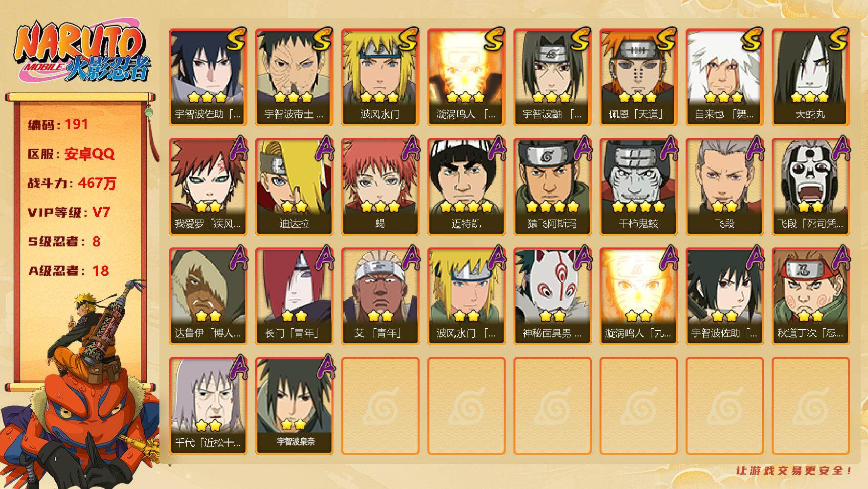The width and height of the screenshot is (868, 489).
Task: Click the VIP等级: V7 entry
Action: click(x=69, y=213)
